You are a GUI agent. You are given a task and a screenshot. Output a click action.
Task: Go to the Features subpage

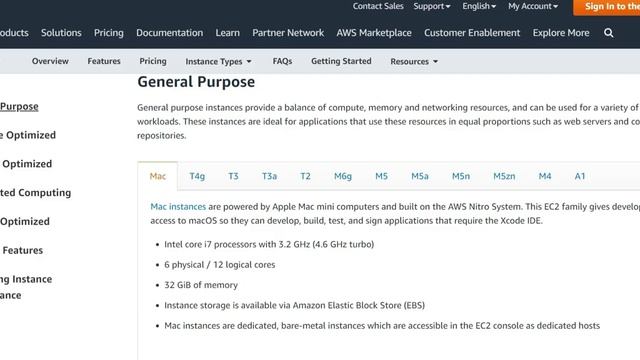tap(104, 61)
